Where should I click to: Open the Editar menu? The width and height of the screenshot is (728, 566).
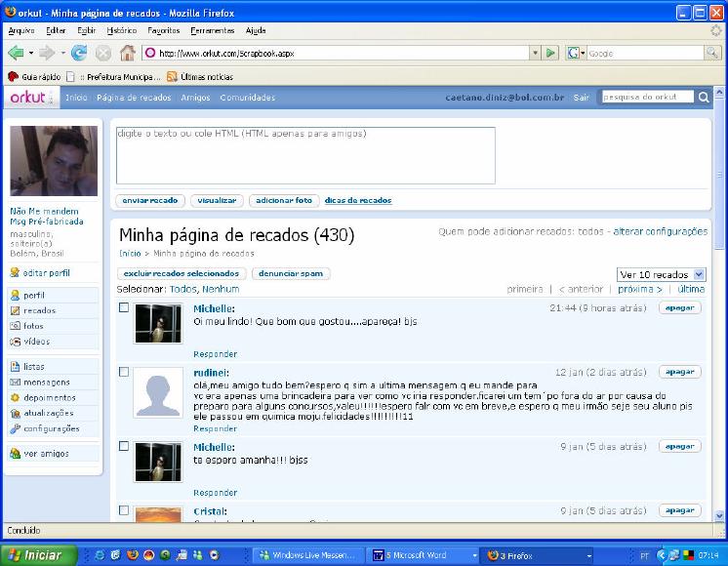click(56, 30)
